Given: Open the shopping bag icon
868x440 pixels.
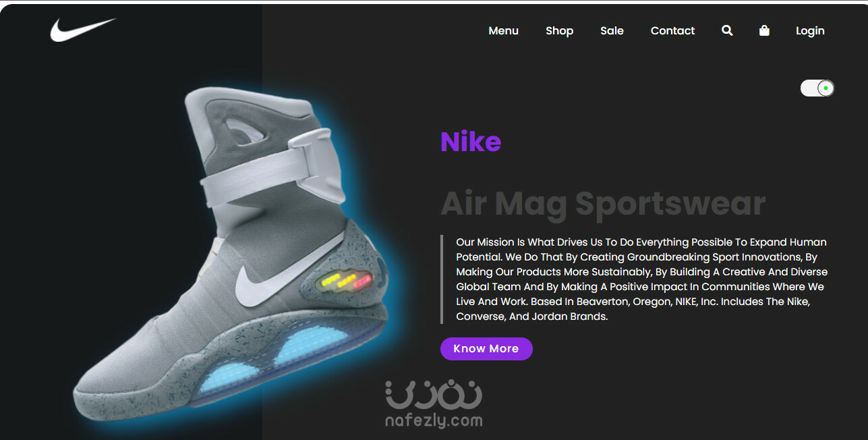Looking at the screenshot, I should click(x=764, y=30).
